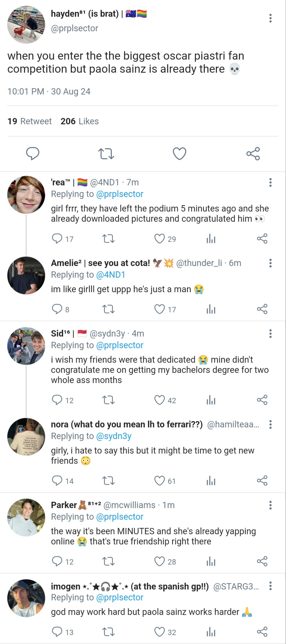Open more options on 'rea's reply
Screen dimensions: 286x644
270,182
